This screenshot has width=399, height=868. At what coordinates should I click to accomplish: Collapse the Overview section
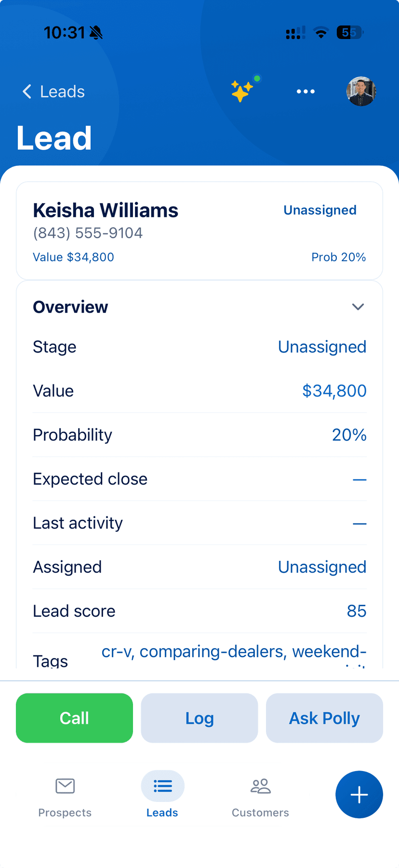coord(358,307)
